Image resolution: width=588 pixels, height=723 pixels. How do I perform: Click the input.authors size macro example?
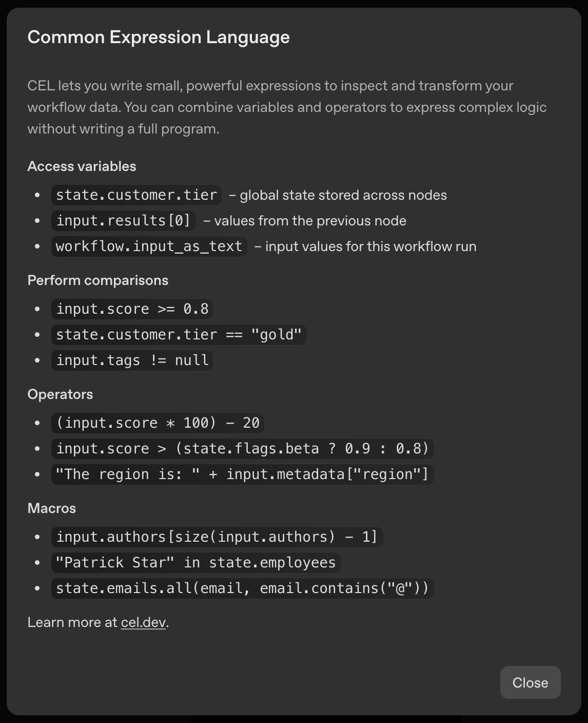[217, 537]
